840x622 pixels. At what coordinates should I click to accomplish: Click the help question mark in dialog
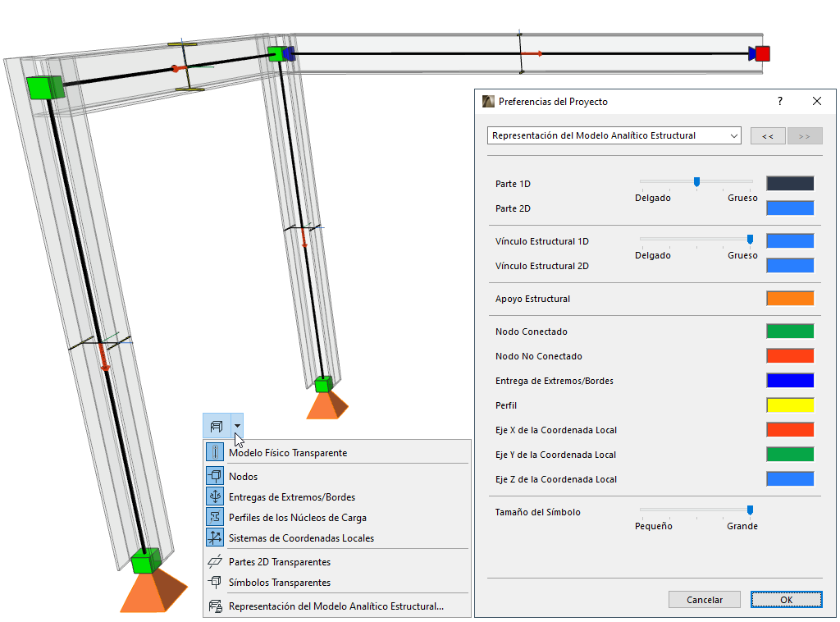[x=780, y=101]
